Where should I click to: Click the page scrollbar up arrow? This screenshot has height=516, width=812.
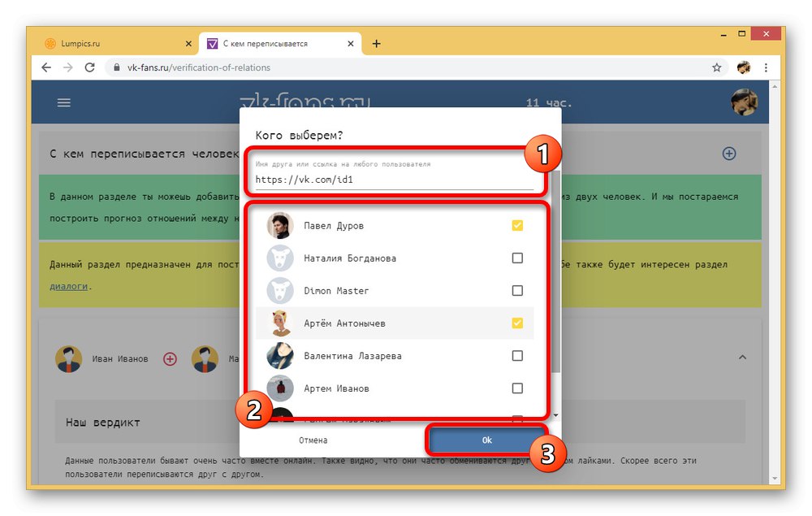coord(775,86)
